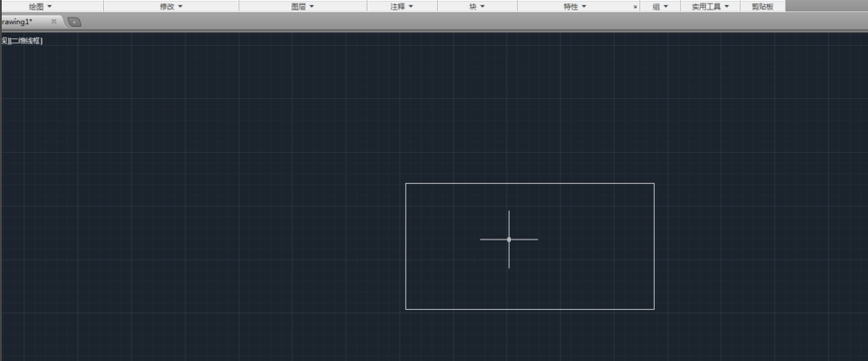
Task: Expand the 修改 panel dropdown
Action: click(171, 7)
